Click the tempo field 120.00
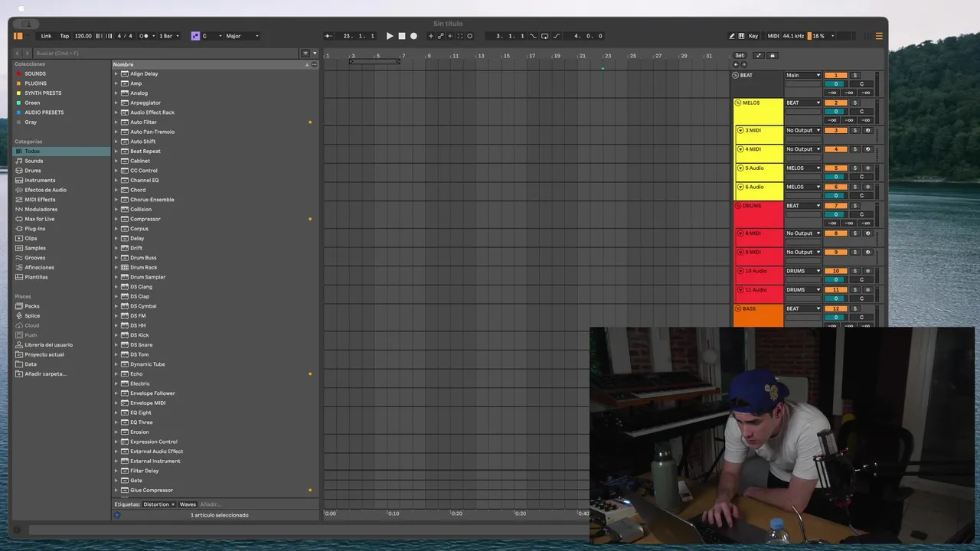 tap(83, 36)
